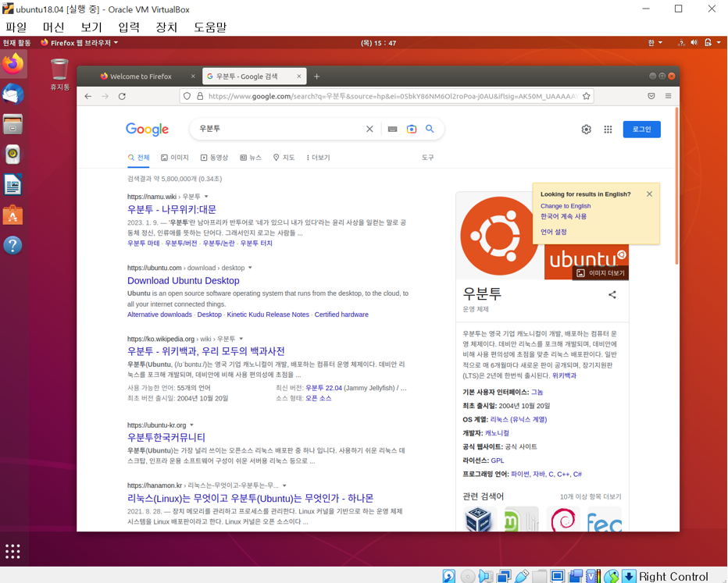Bookmark this page with the star icon
Screen dimensions: 728x583
(x=587, y=96)
